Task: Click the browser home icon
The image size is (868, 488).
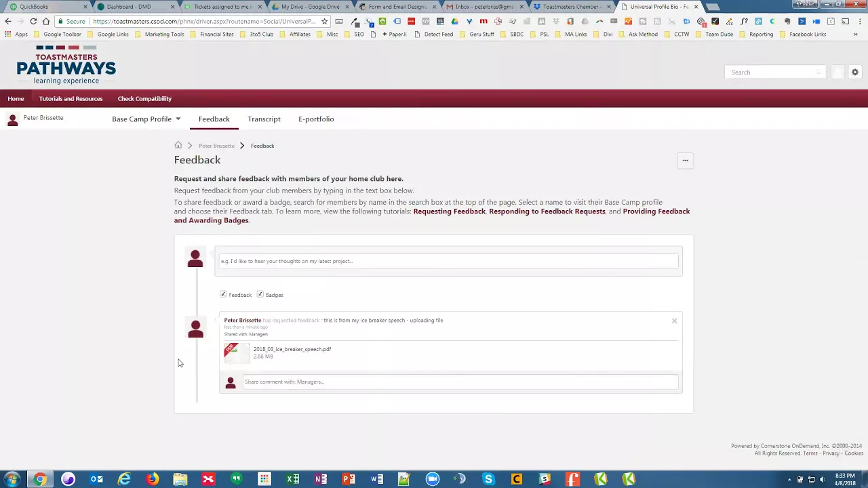Action: point(45,21)
